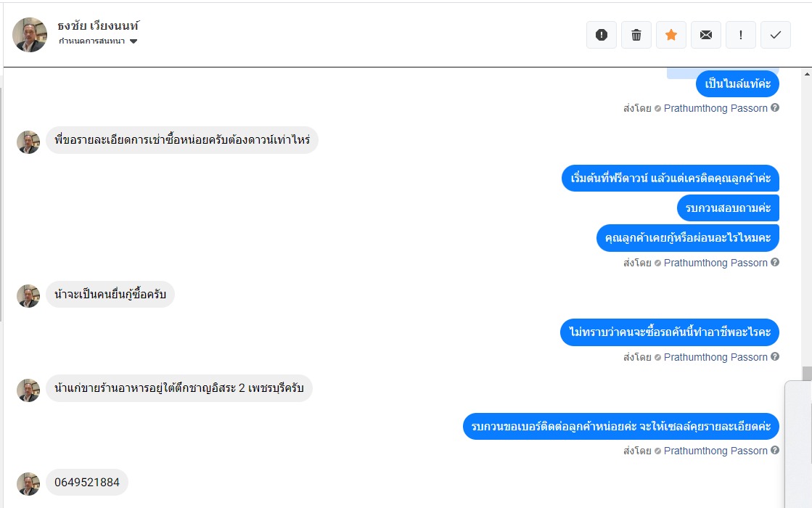Mark conversation done with checkmark icon
This screenshot has width=812, height=508.
(x=776, y=35)
